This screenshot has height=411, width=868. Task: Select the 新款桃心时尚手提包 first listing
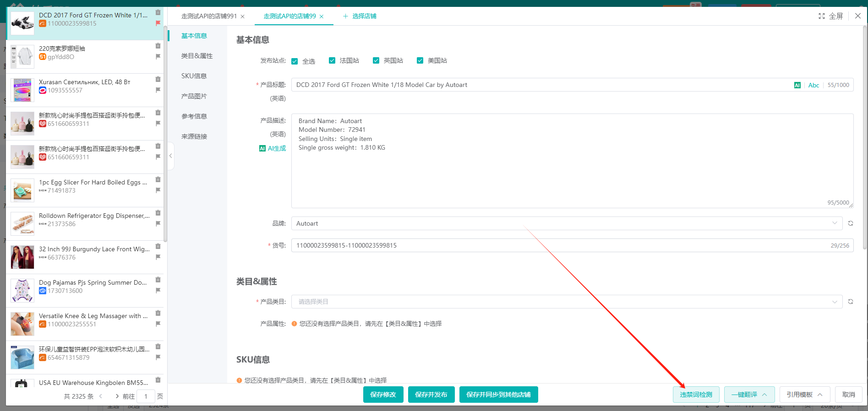pos(85,124)
